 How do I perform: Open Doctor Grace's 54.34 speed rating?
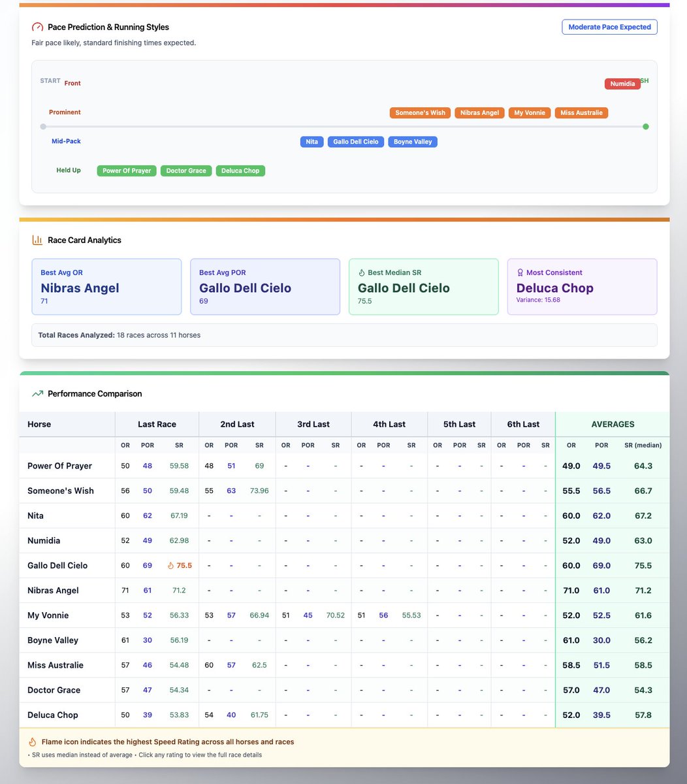179,690
